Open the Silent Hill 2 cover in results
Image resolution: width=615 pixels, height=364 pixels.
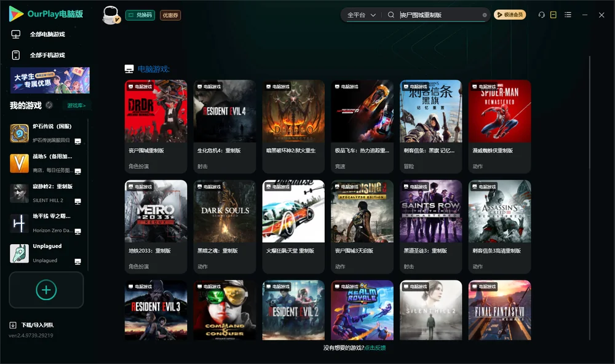(x=431, y=310)
